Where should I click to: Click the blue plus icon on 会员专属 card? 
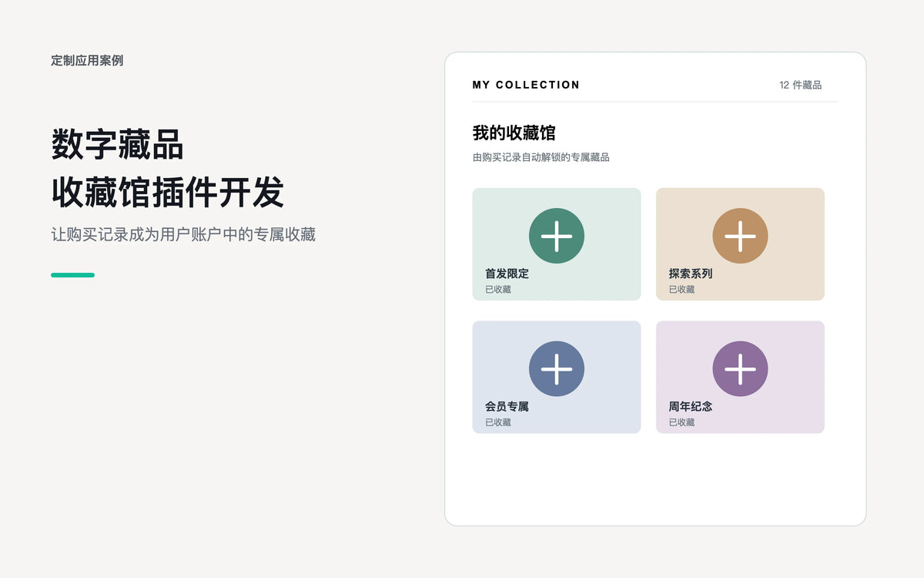[x=557, y=369]
